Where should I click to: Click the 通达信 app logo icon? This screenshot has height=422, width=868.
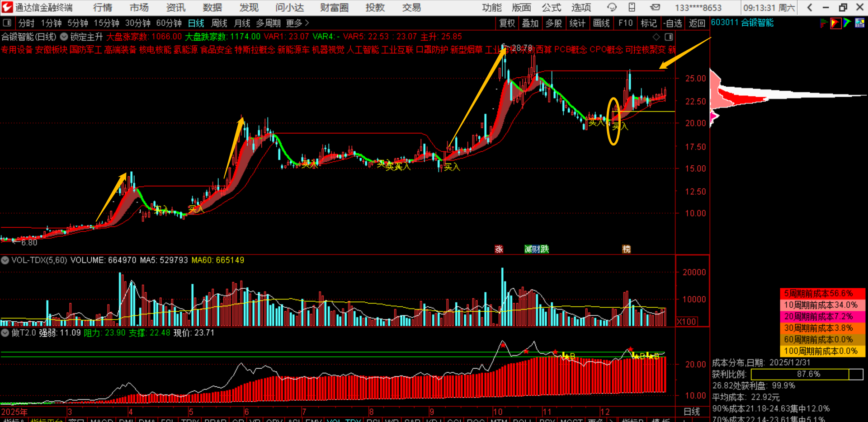(7, 7)
